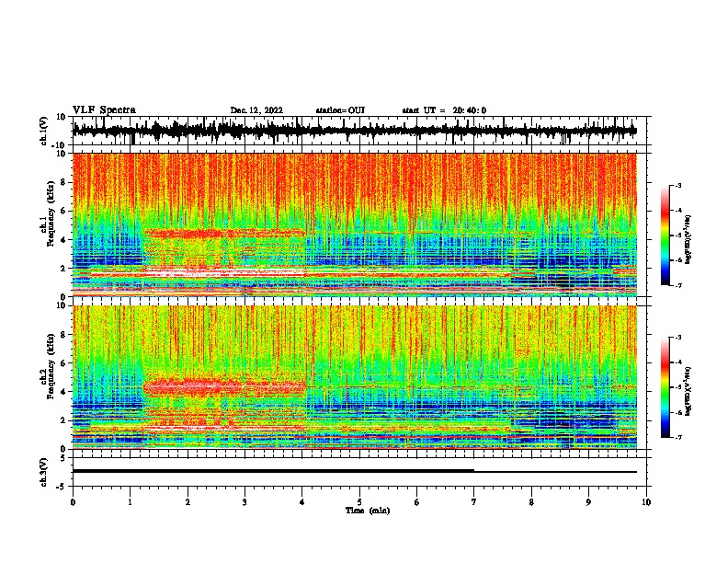Select the date text "Dec. 12, 2022"
Image resolution: width=728 pixels, height=563 pixels.
click(x=256, y=110)
